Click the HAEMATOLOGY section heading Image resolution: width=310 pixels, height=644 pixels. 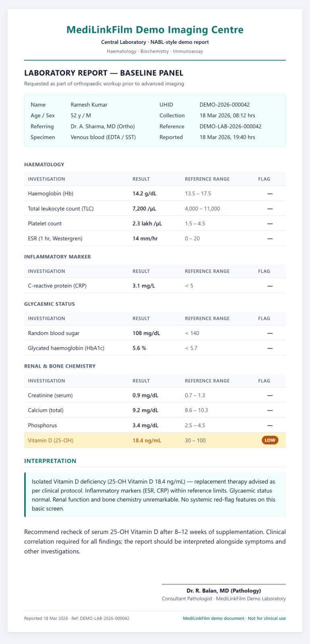pos(44,164)
